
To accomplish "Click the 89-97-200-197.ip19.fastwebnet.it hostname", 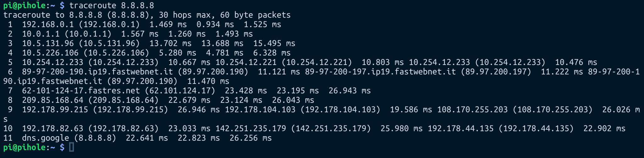I will coord(380,72).
